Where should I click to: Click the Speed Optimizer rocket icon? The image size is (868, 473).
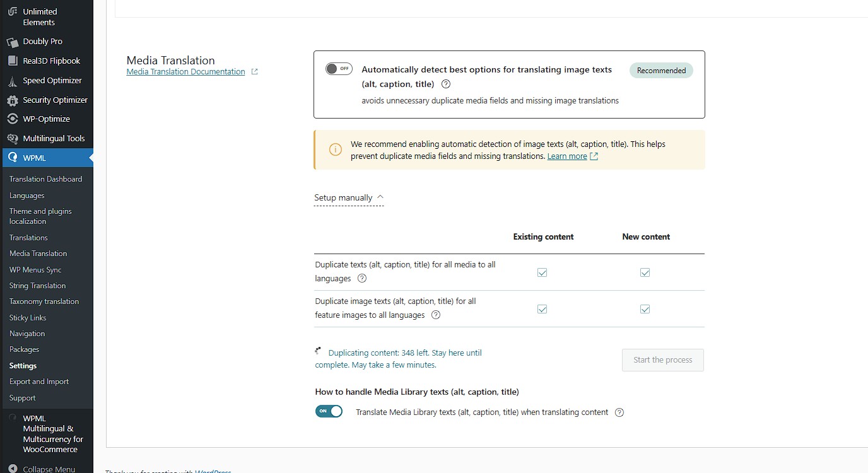(13, 81)
